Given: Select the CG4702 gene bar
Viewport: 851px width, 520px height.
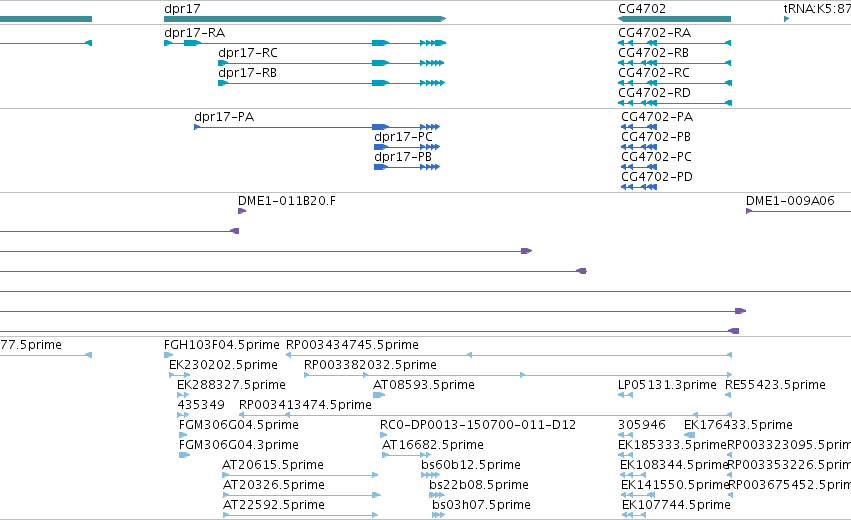Looking at the screenshot, I should (674, 19).
